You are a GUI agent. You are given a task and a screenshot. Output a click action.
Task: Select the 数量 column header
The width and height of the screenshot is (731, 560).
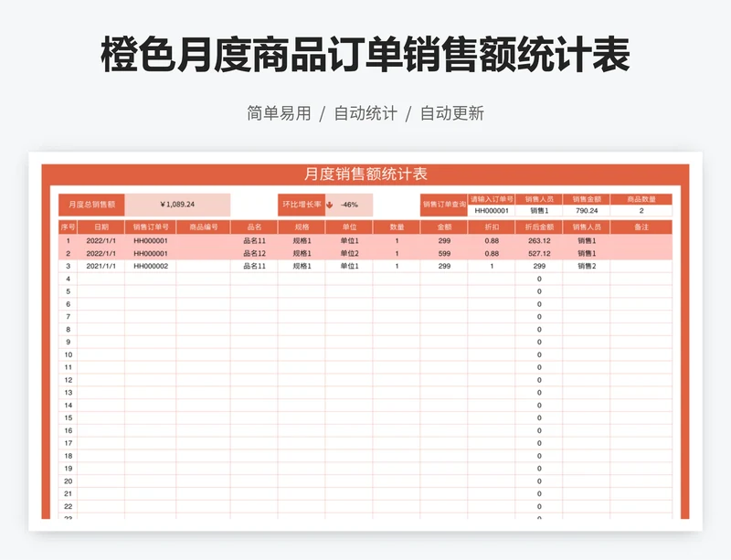pyautogui.click(x=397, y=227)
